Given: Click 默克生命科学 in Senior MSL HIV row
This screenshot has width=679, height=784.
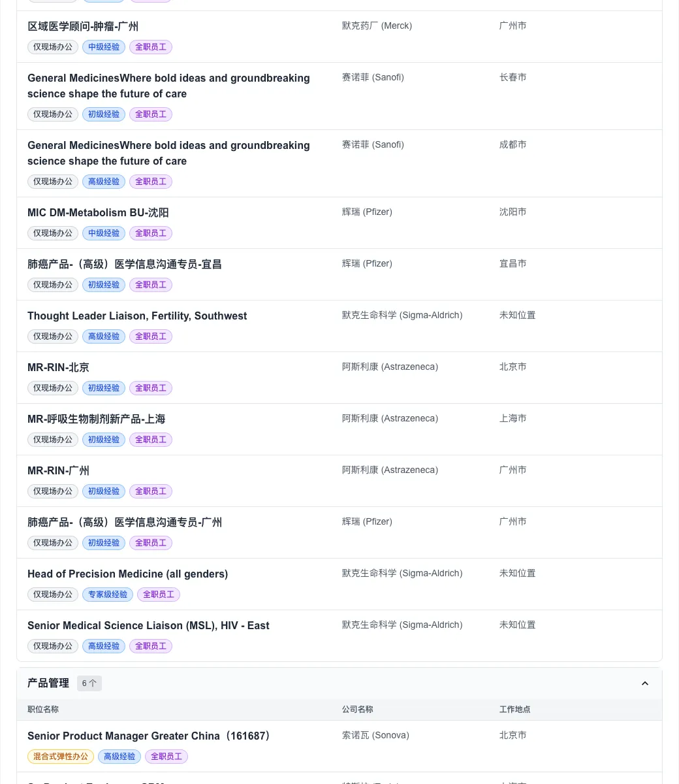Looking at the screenshot, I should coord(402,625).
